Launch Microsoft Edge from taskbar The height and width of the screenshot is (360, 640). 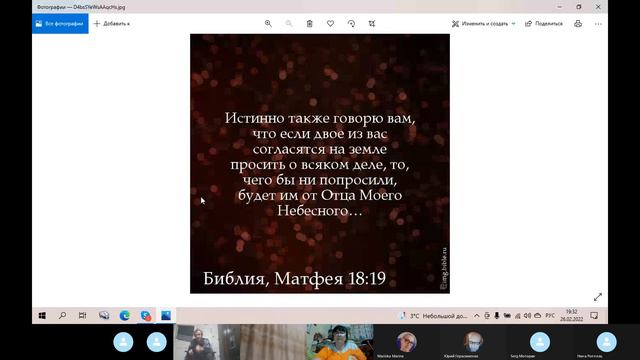click(125, 316)
